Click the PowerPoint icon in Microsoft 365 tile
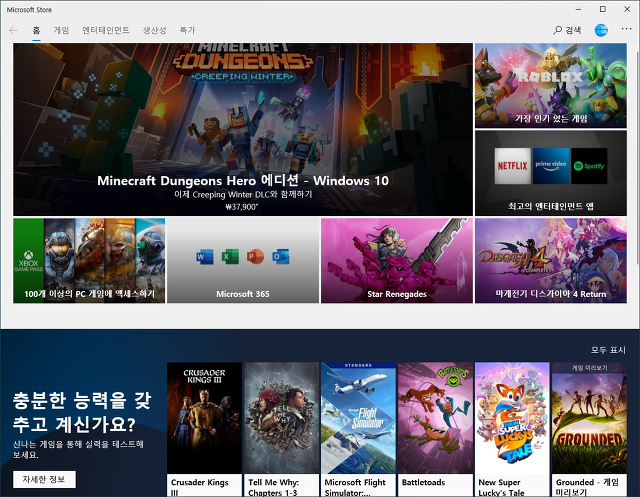 [255, 257]
